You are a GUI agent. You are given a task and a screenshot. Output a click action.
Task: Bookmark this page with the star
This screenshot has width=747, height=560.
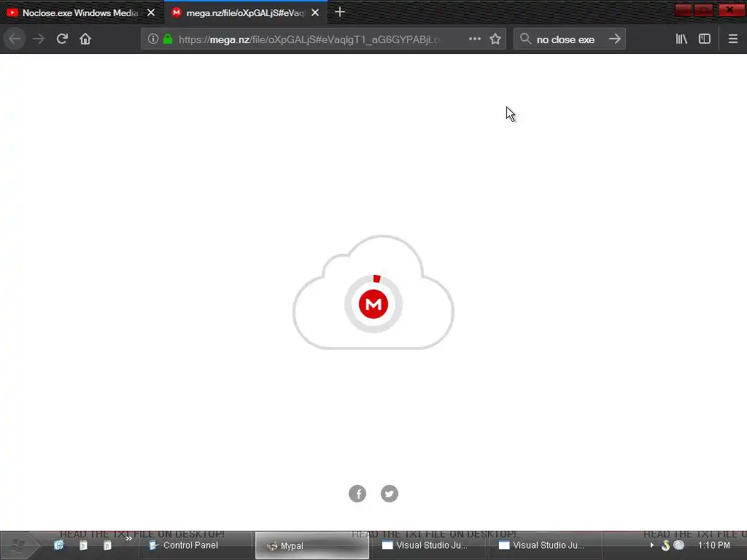point(495,39)
